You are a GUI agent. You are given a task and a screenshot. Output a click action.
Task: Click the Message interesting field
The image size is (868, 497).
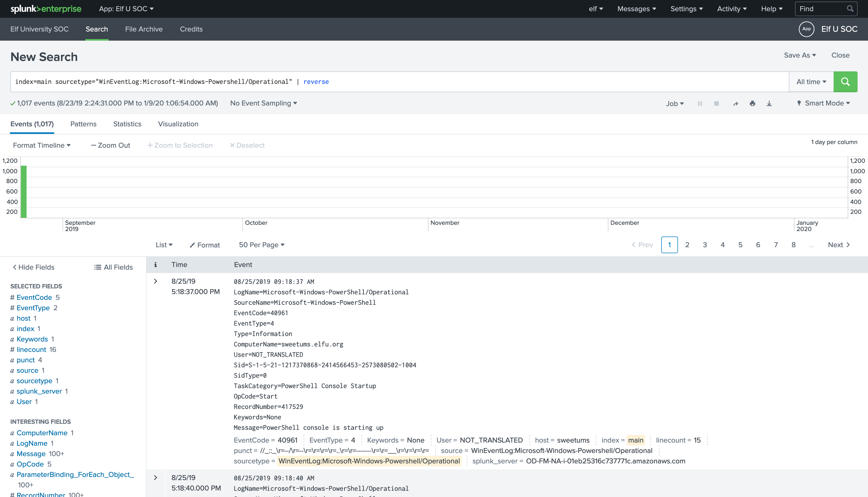31,454
